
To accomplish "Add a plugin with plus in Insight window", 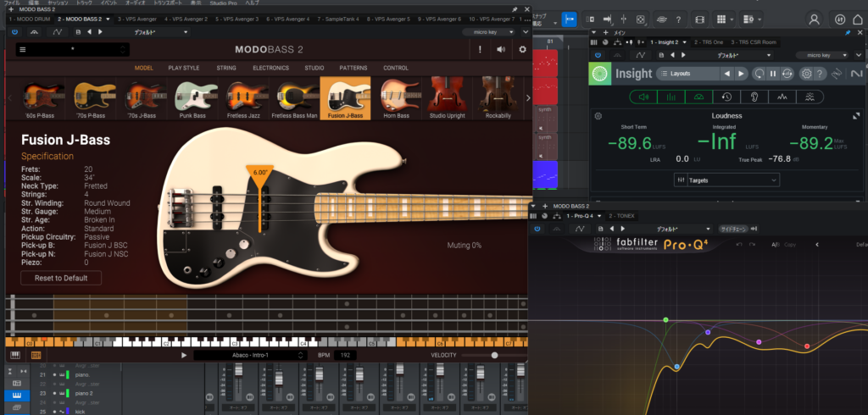I will (605, 33).
